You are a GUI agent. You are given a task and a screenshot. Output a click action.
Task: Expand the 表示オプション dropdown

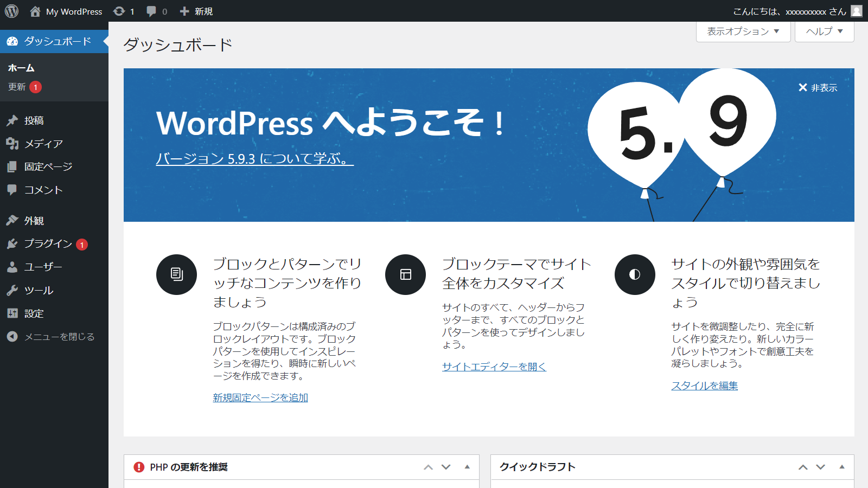click(x=743, y=31)
